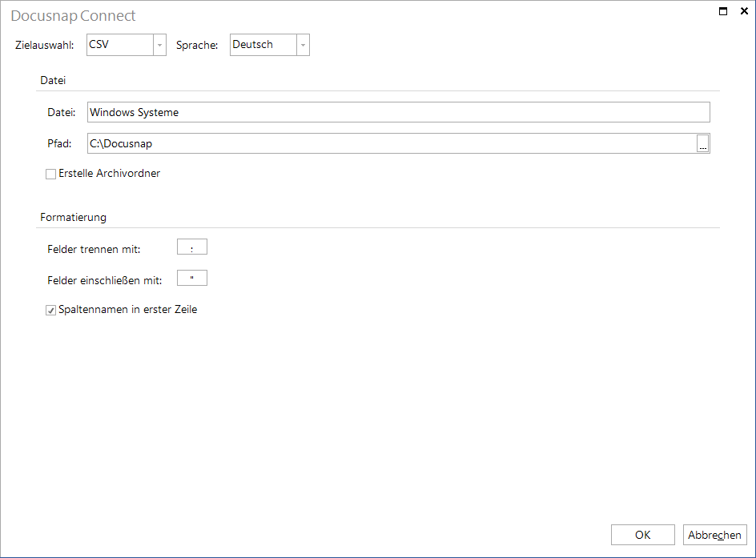The image size is (756, 558).
Task: Click the Felder trennen mit label
Action: (94, 249)
